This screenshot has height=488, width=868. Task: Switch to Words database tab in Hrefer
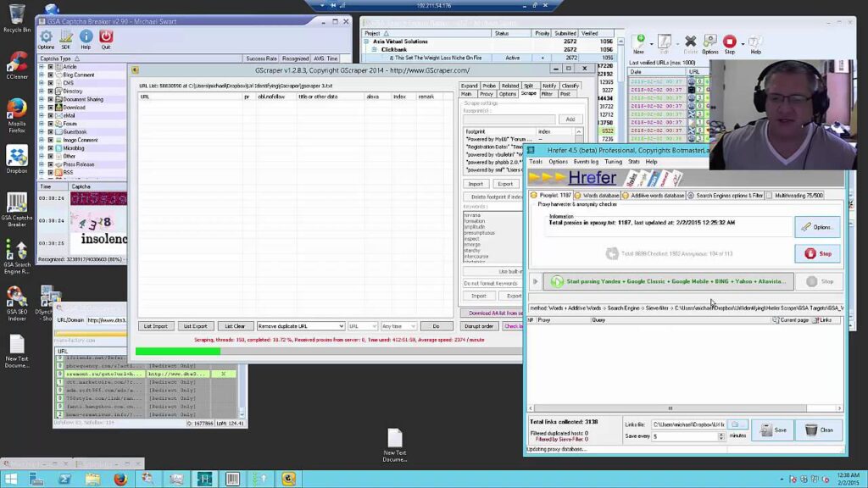coord(597,196)
